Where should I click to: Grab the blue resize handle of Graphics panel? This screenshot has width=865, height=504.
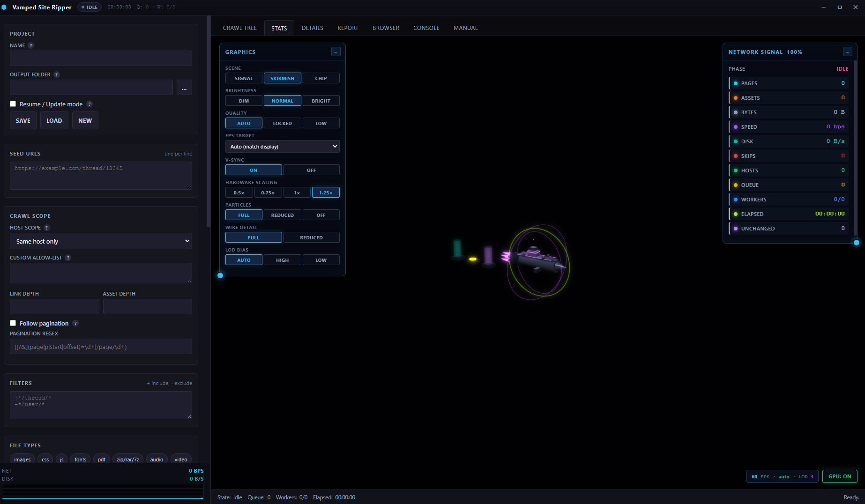tap(220, 275)
